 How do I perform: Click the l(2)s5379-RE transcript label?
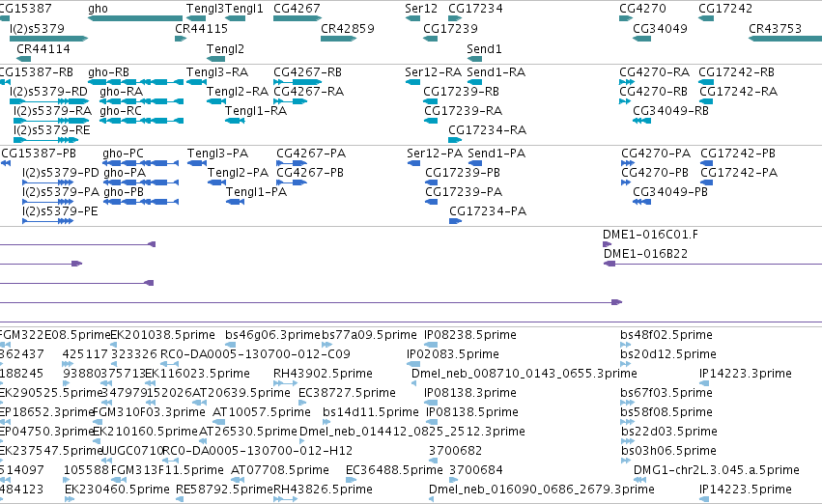coord(52,130)
